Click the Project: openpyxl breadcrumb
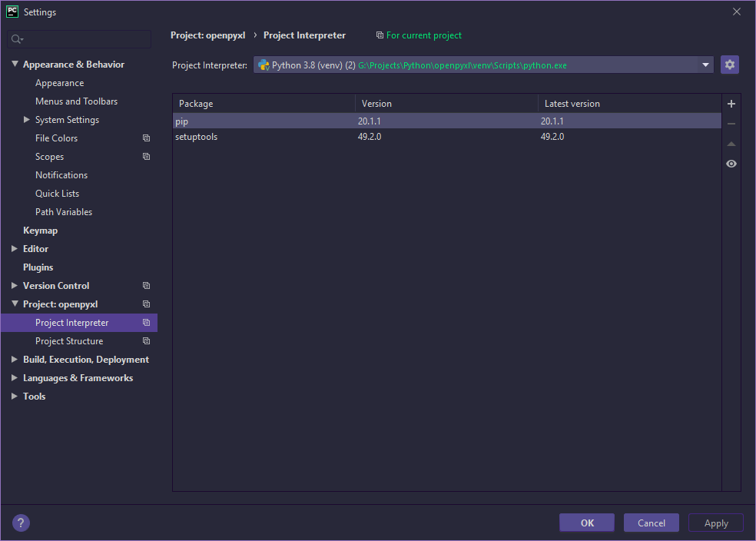The height and width of the screenshot is (541, 756). pos(207,35)
